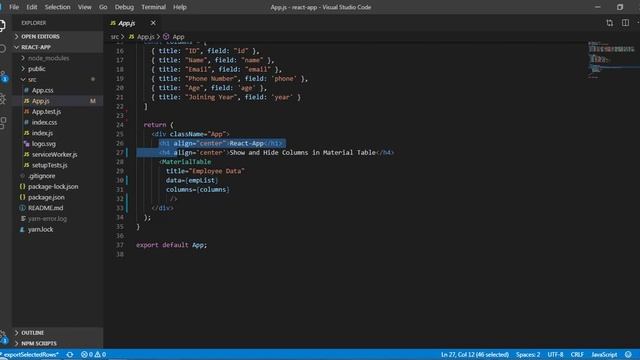Click the 'return (' statement line

point(158,125)
